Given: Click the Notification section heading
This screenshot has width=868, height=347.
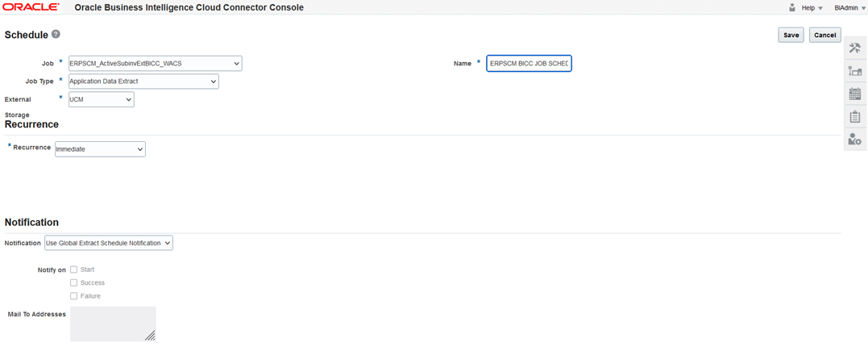Looking at the screenshot, I should 31,222.
